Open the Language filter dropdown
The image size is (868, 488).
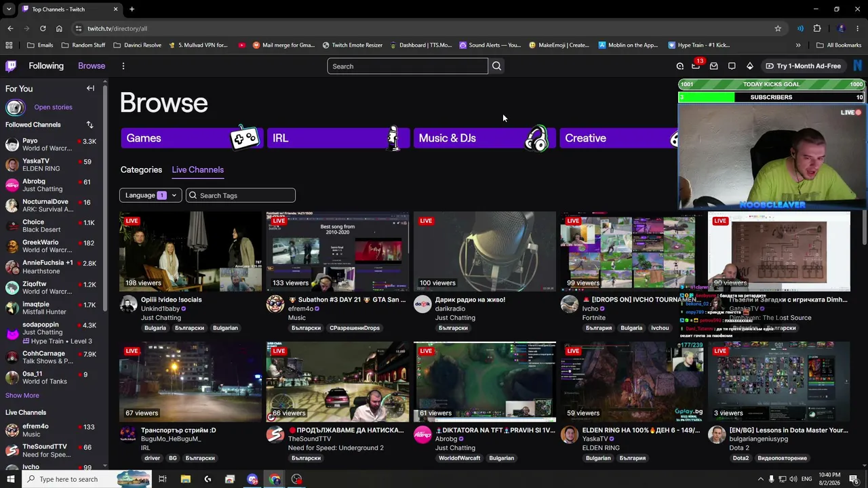[151, 195]
